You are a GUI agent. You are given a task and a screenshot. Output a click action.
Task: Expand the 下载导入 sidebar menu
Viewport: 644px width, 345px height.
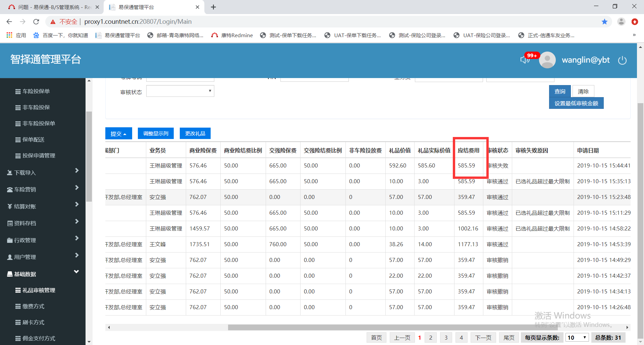(43, 172)
